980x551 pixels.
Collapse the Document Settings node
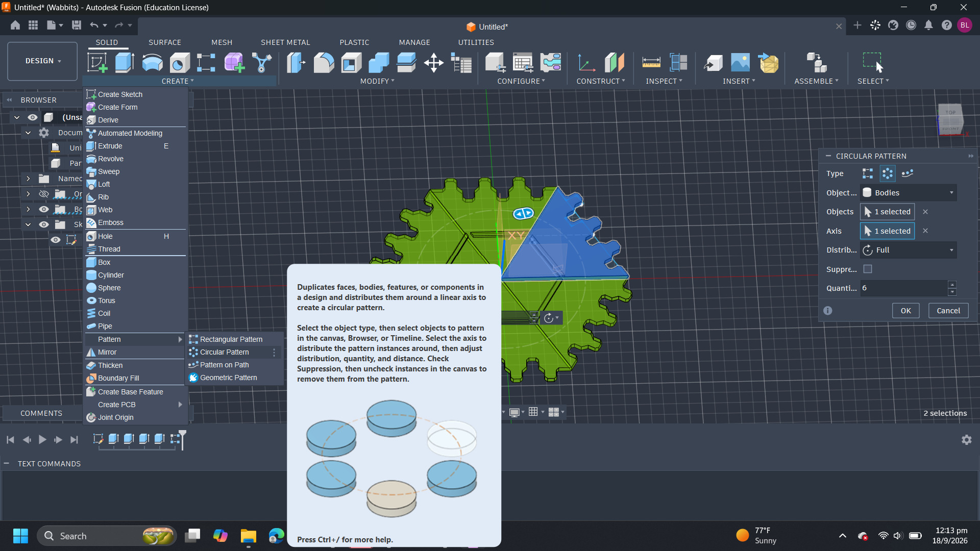pos(28,133)
